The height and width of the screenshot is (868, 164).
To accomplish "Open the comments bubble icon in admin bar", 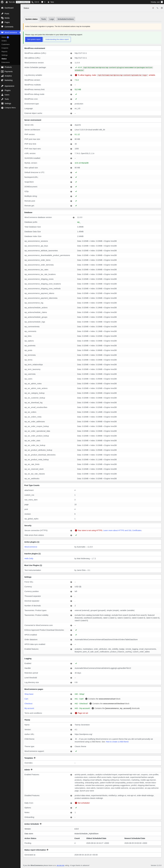I will pos(42,2).
